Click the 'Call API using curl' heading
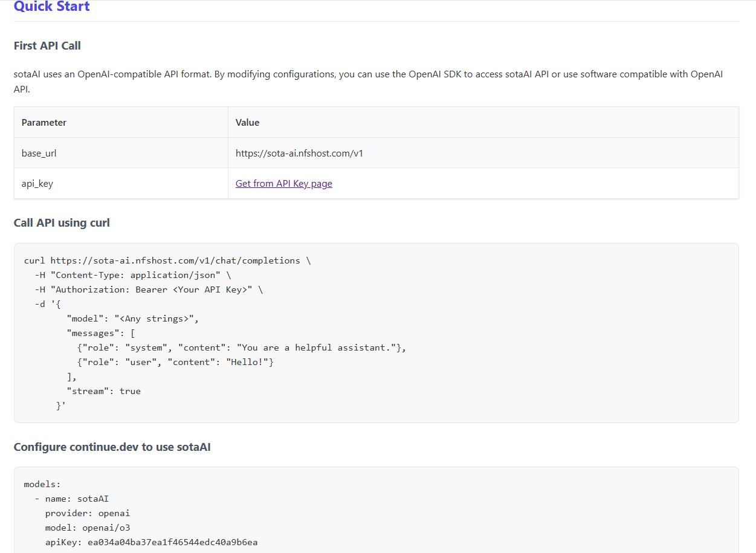Viewport: 756px width, 553px height. click(x=62, y=223)
